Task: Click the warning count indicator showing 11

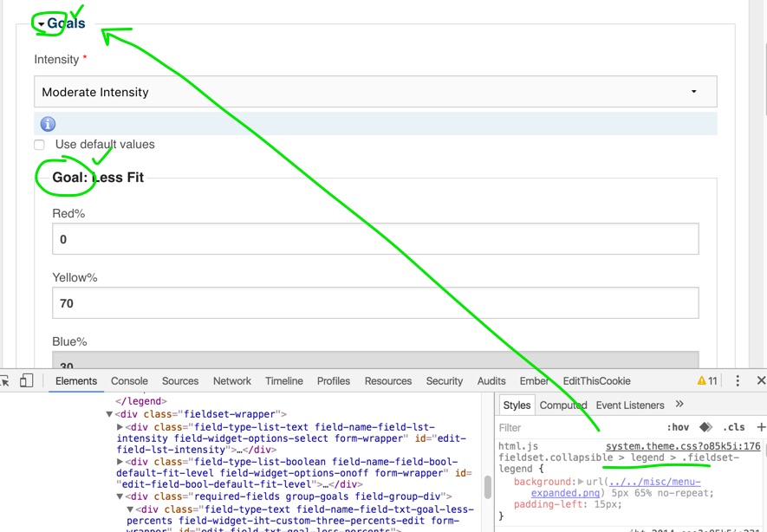Action: 707,381
